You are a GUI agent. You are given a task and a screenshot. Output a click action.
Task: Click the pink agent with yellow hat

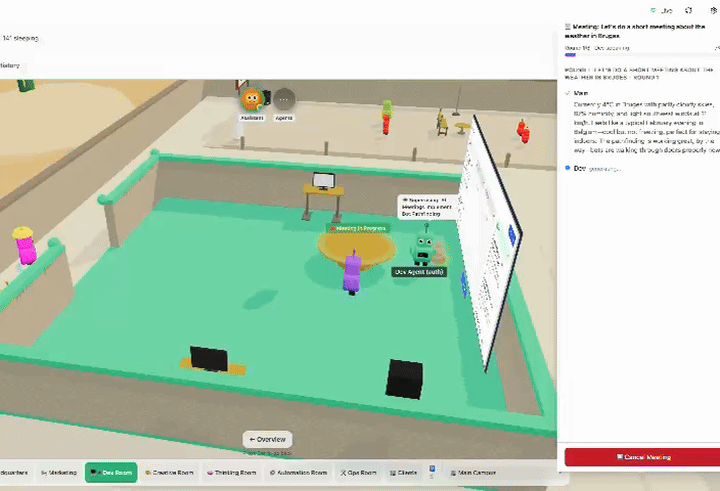coord(25,246)
